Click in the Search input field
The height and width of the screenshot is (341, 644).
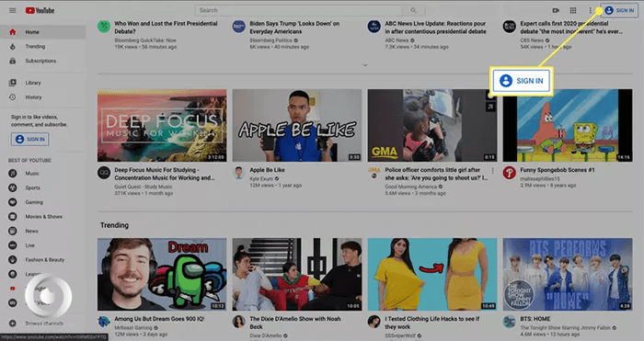[299, 10]
